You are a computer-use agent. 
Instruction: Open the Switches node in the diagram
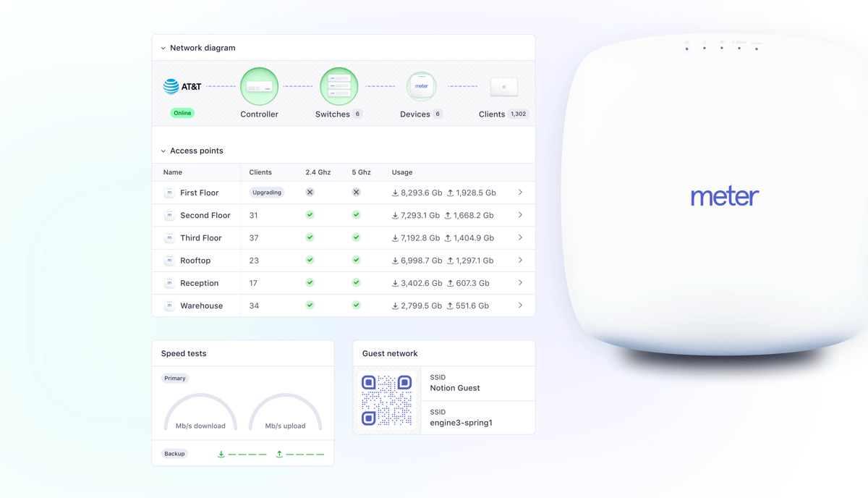[x=339, y=85]
